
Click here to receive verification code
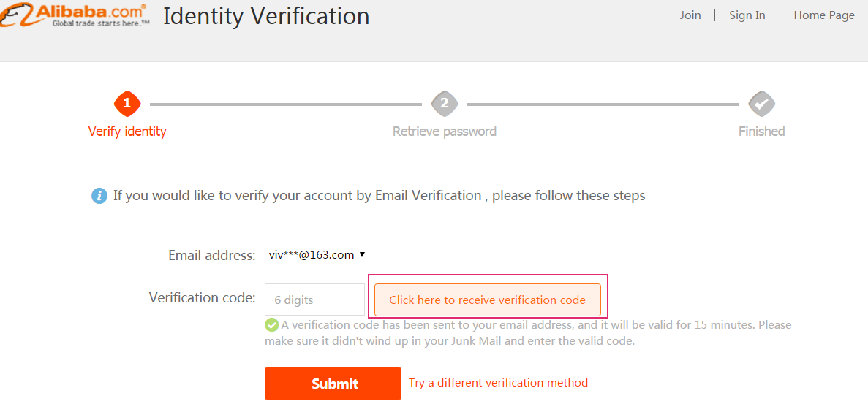(x=488, y=300)
